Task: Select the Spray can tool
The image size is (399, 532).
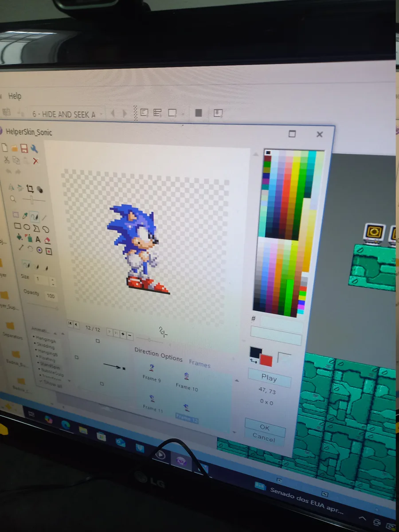Action: coord(28,239)
